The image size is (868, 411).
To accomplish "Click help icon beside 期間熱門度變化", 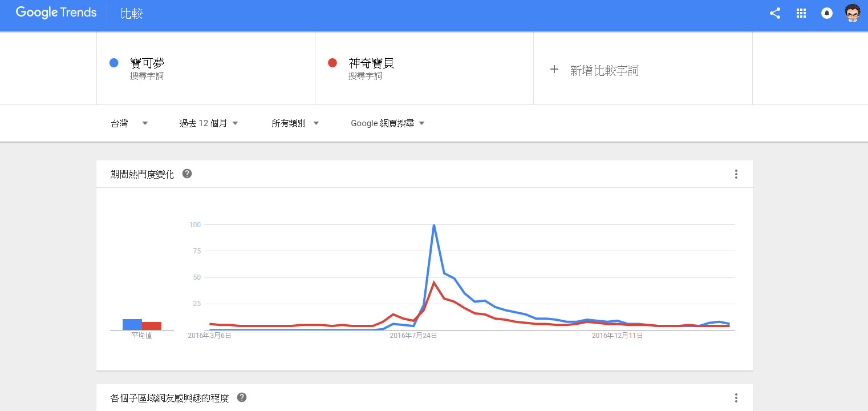I will pos(187,174).
